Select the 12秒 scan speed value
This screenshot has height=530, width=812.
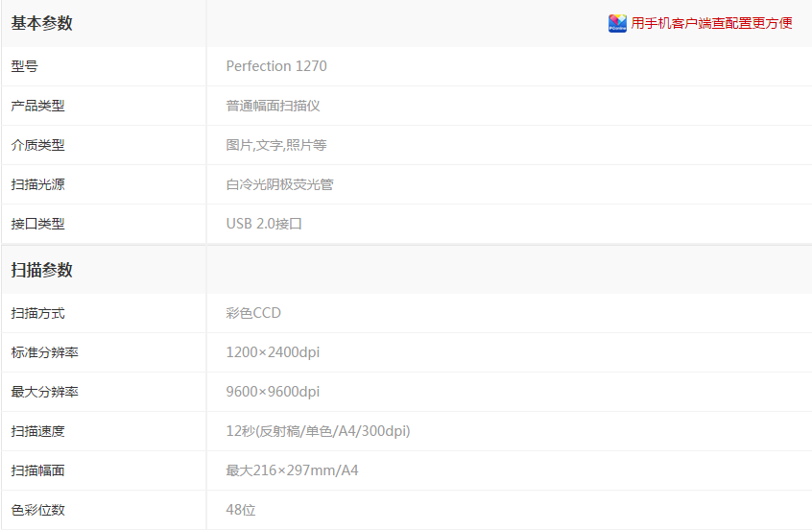[318, 431]
